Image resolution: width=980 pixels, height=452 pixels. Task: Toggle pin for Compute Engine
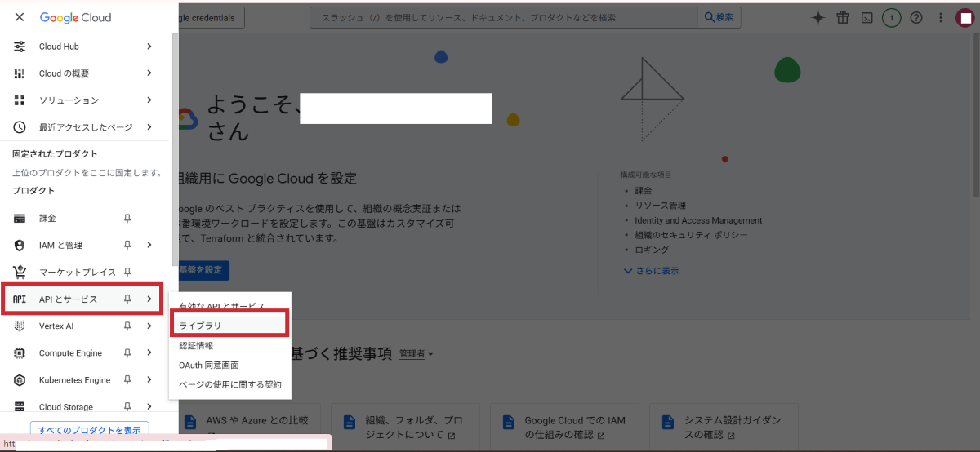127,353
